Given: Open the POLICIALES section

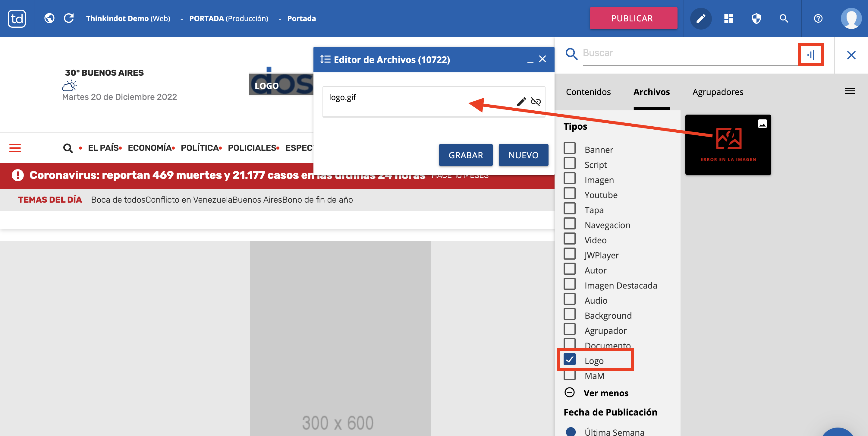Looking at the screenshot, I should pos(252,148).
